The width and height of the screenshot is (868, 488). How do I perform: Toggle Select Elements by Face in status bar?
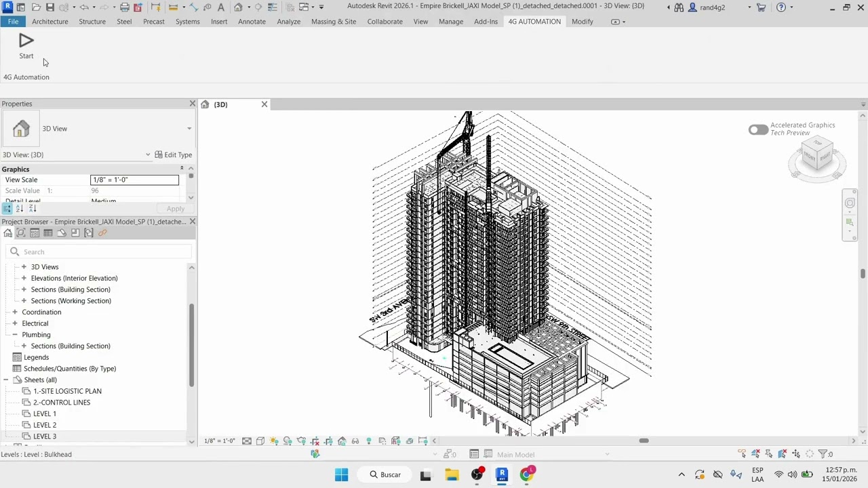point(783,454)
